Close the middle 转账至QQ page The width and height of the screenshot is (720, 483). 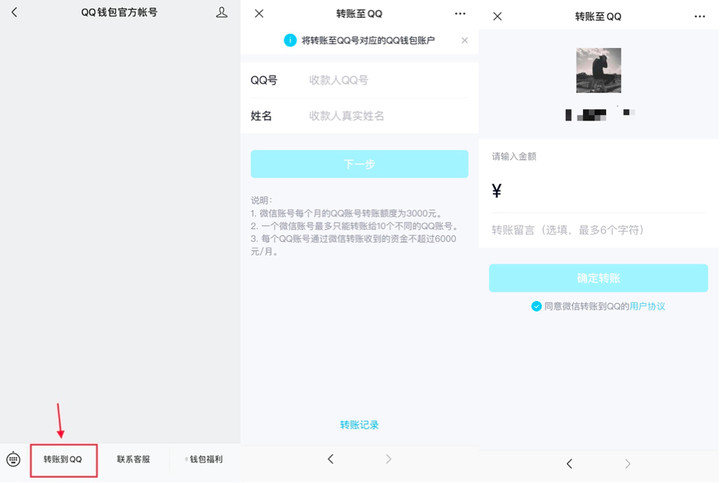pos(259,14)
